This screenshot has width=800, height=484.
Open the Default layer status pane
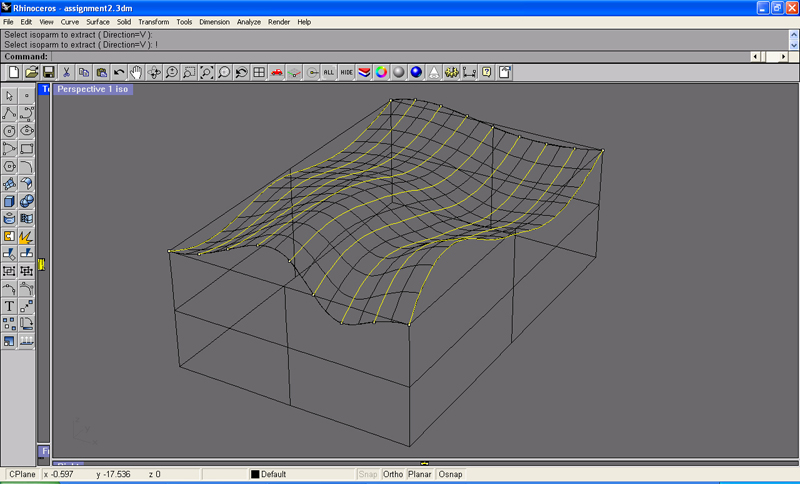point(301,474)
